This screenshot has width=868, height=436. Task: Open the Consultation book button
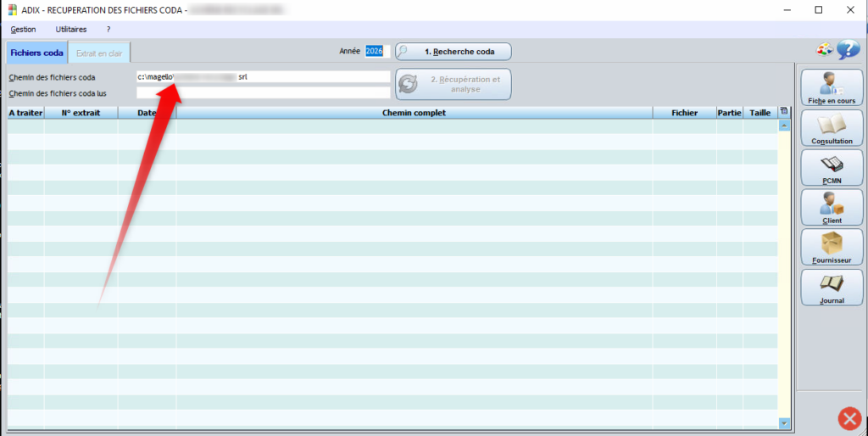[831, 127]
